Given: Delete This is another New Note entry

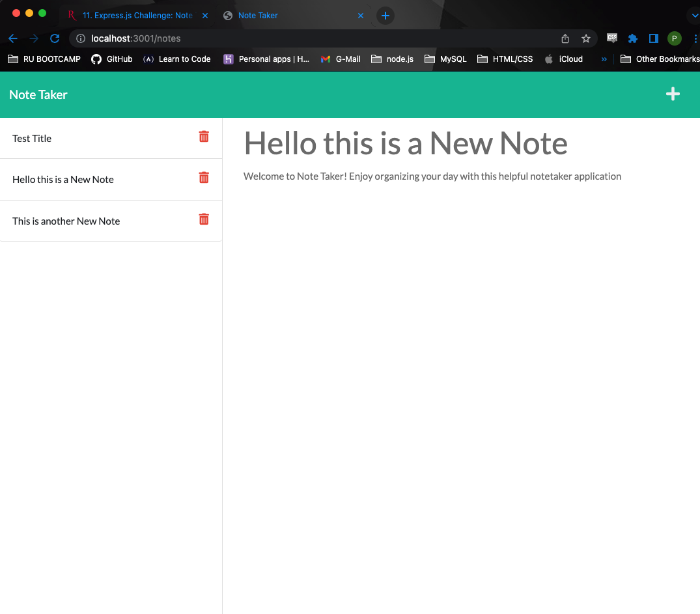Looking at the screenshot, I should tap(204, 219).
